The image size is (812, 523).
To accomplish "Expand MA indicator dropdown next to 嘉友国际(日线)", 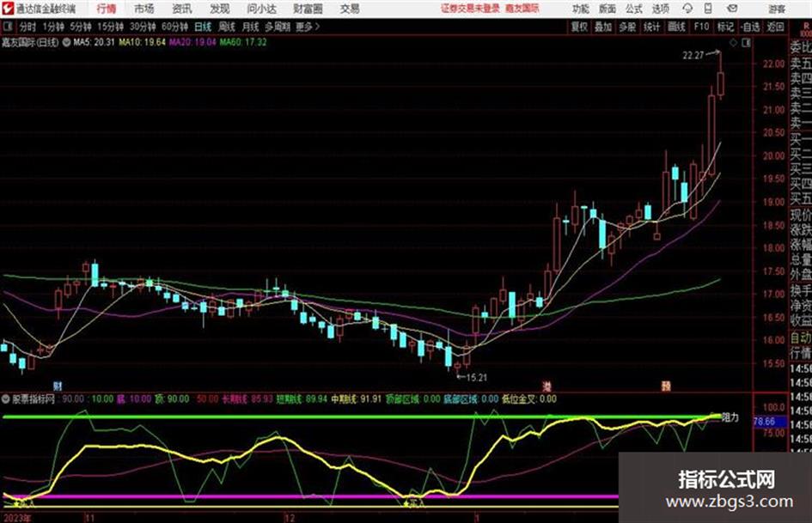I will pos(67,42).
